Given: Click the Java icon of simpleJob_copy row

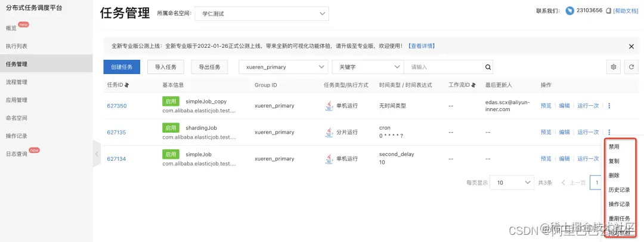Looking at the screenshot, I should (x=329, y=106).
